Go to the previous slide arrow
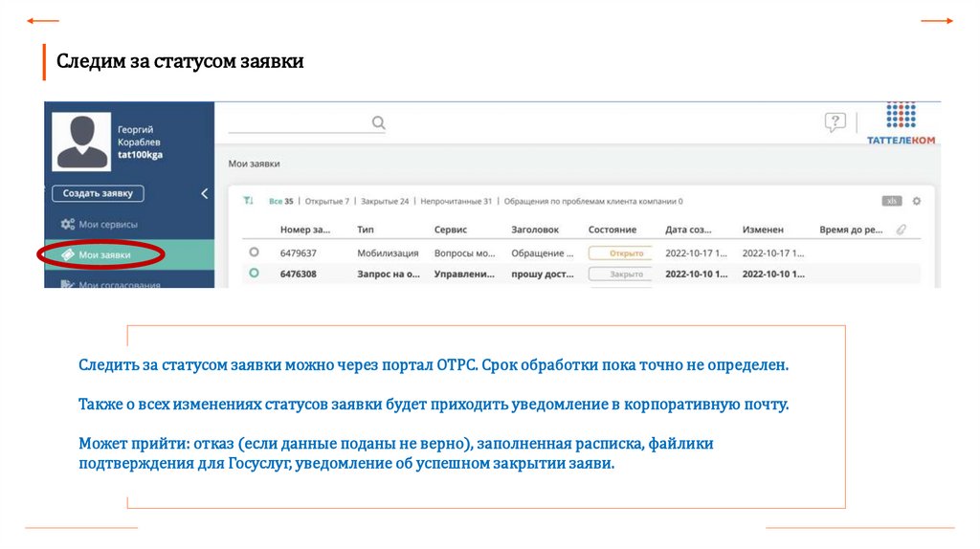980x549 pixels. pyautogui.click(x=43, y=20)
